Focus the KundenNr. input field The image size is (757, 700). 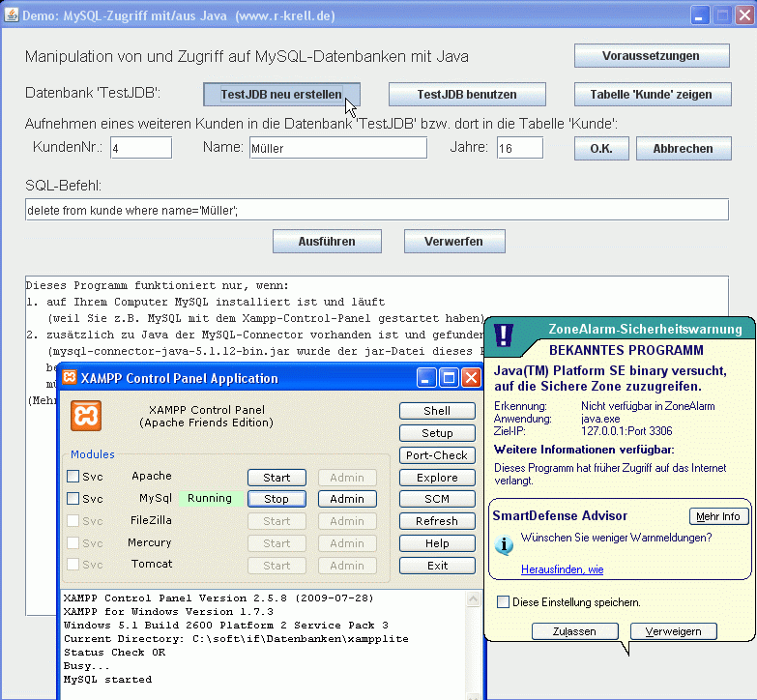141,148
